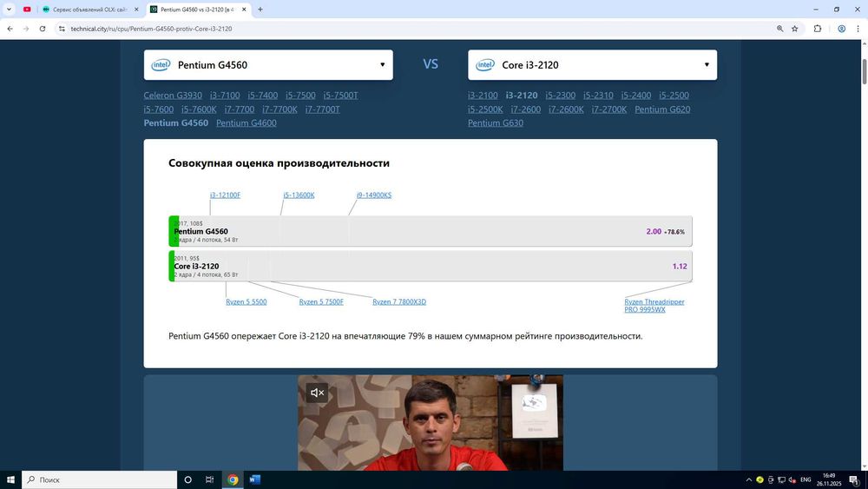Viewport: 868px width, 489px height.
Task: Open the i5-13600K chart marker link
Action: [299, 195]
